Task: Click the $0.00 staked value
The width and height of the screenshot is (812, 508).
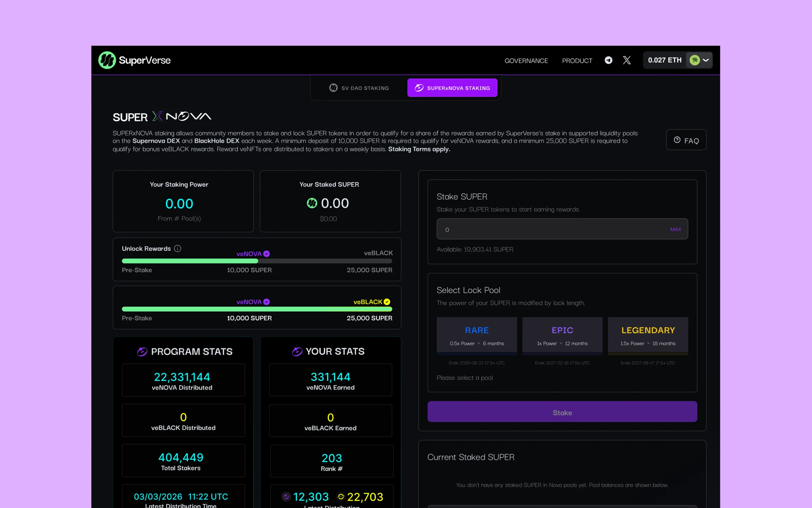Action: [328, 219]
